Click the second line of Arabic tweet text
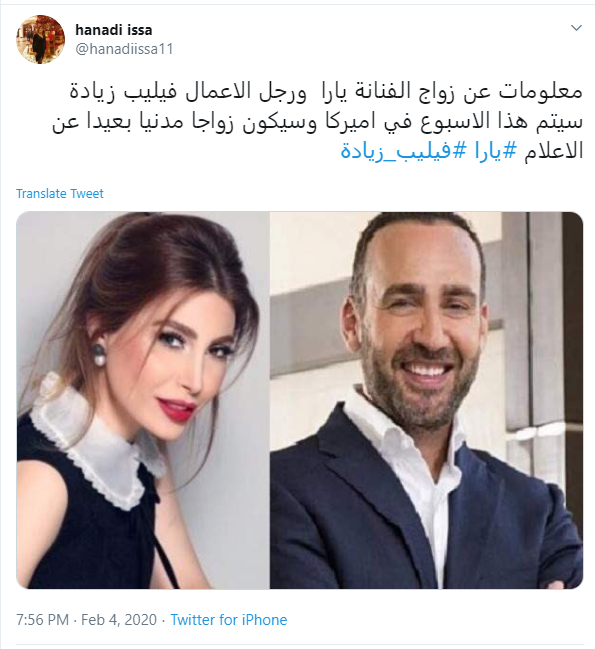595x649 pixels. click(318, 121)
